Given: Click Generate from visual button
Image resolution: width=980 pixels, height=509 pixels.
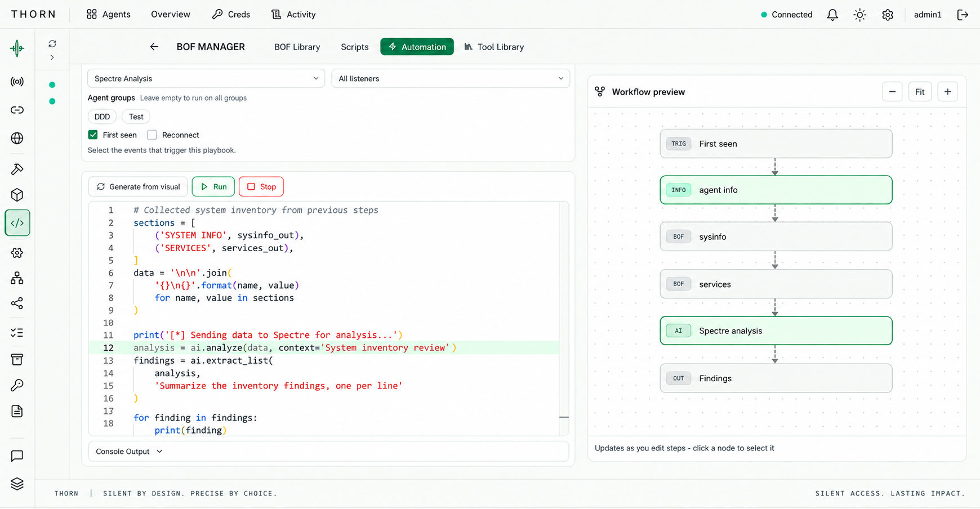Looking at the screenshot, I should pos(138,186).
